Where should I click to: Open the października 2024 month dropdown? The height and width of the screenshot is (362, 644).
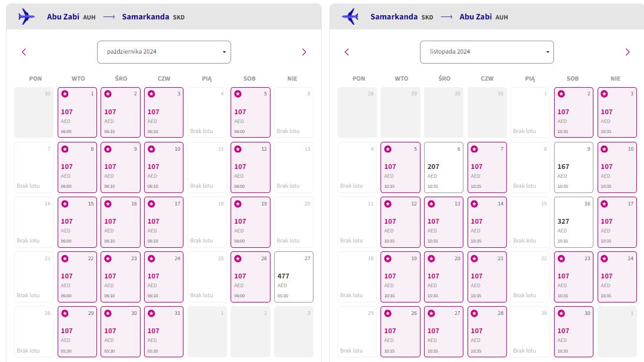pyautogui.click(x=164, y=52)
